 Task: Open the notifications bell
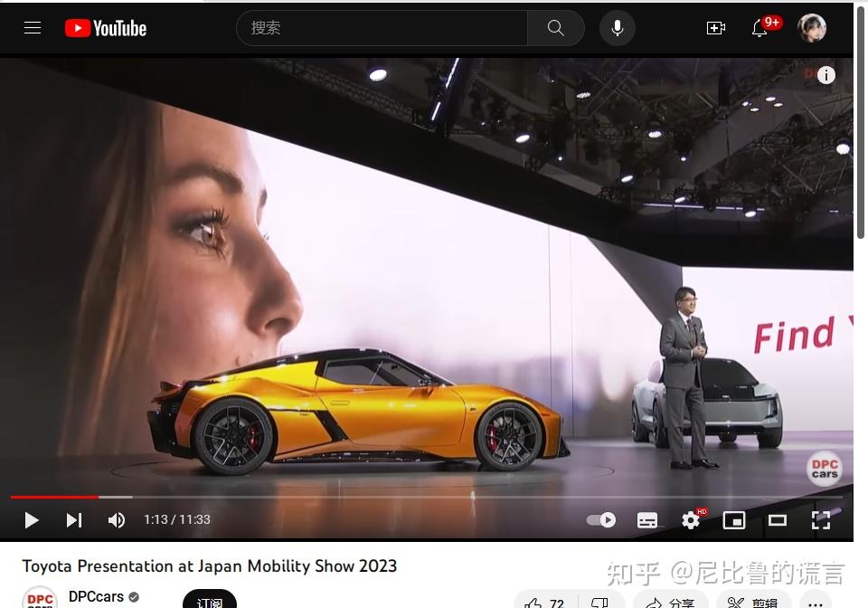pyautogui.click(x=760, y=28)
